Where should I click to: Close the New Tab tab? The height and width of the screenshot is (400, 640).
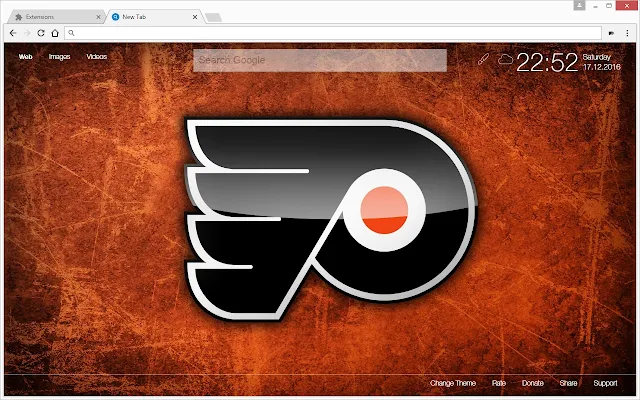pyautogui.click(x=195, y=17)
